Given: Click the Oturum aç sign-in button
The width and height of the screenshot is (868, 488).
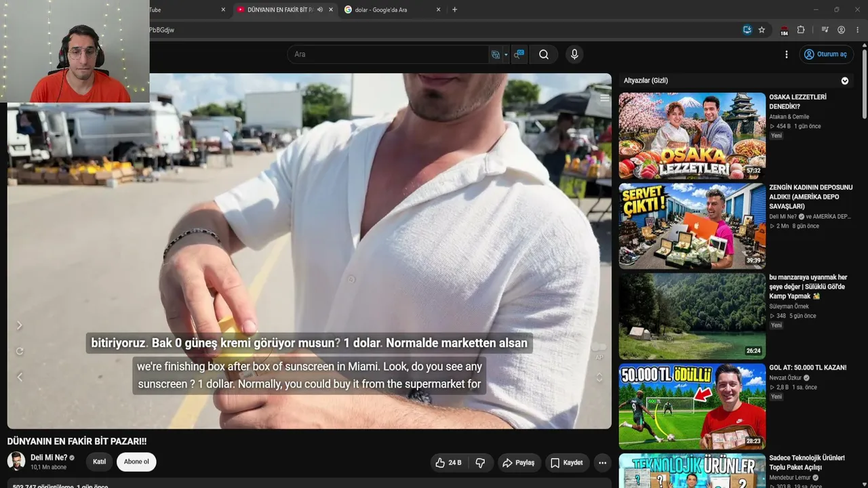Looking at the screenshot, I should pos(826,54).
